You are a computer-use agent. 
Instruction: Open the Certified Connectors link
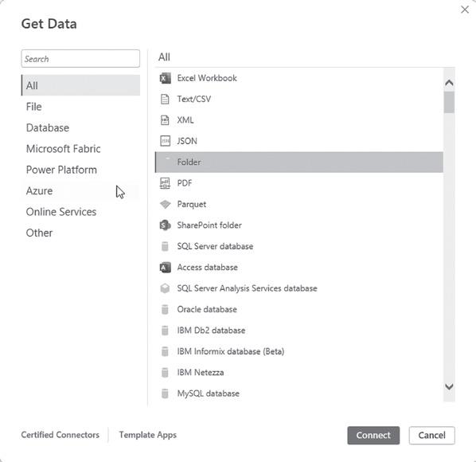coord(60,435)
